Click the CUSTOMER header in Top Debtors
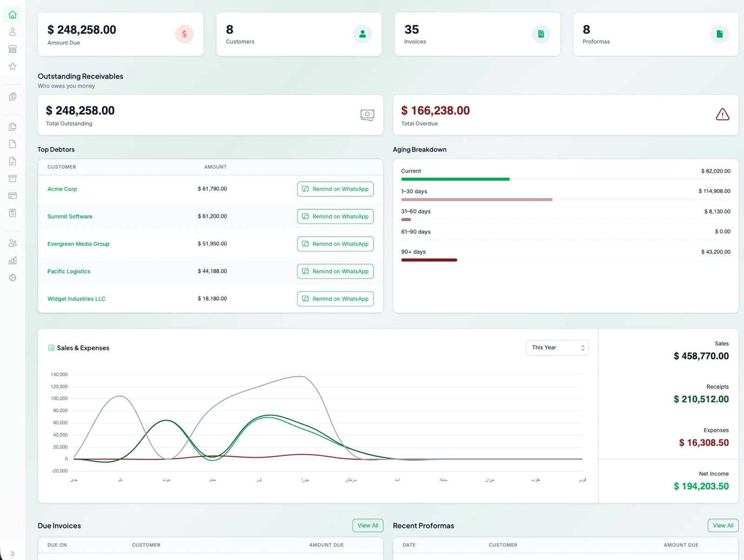744x560 pixels. tap(61, 167)
